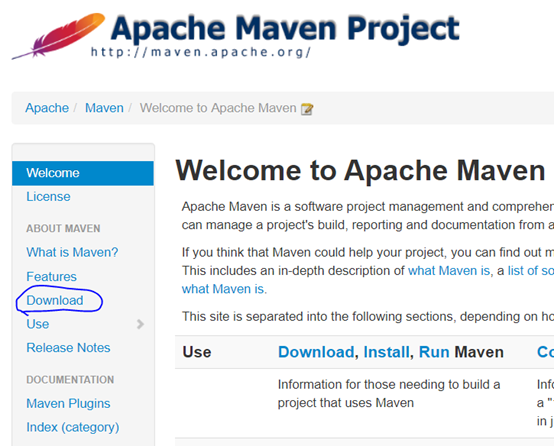Open the Install link in the Use row
Image resolution: width=554 pixels, height=446 pixels.
[x=387, y=352]
